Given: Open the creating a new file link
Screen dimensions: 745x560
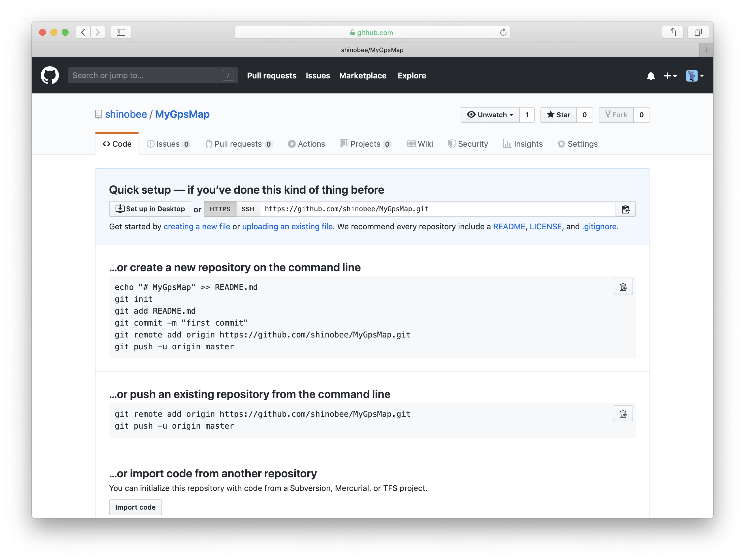Looking at the screenshot, I should (197, 226).
